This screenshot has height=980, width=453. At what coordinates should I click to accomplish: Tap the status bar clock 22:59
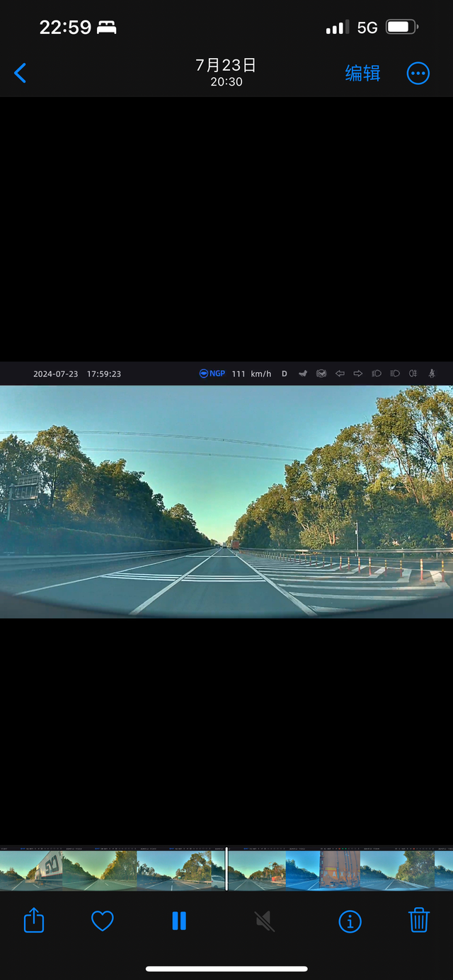tap(65, 28)
